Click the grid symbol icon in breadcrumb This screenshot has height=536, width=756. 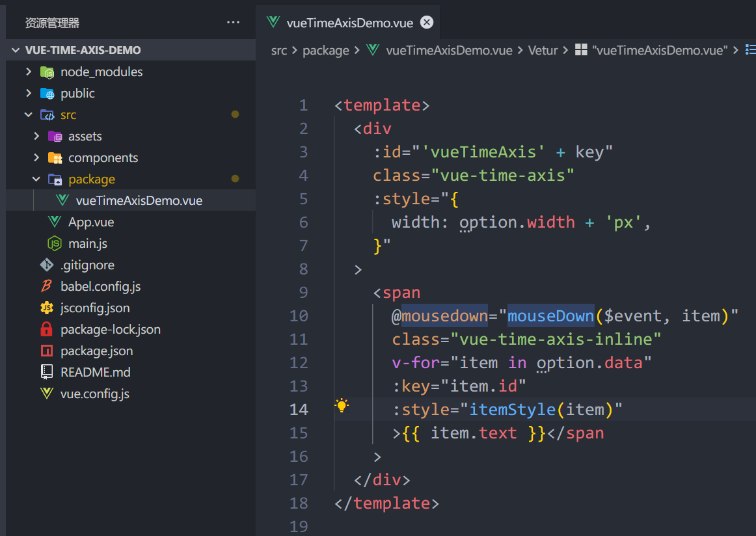click(x=581, y=49)
